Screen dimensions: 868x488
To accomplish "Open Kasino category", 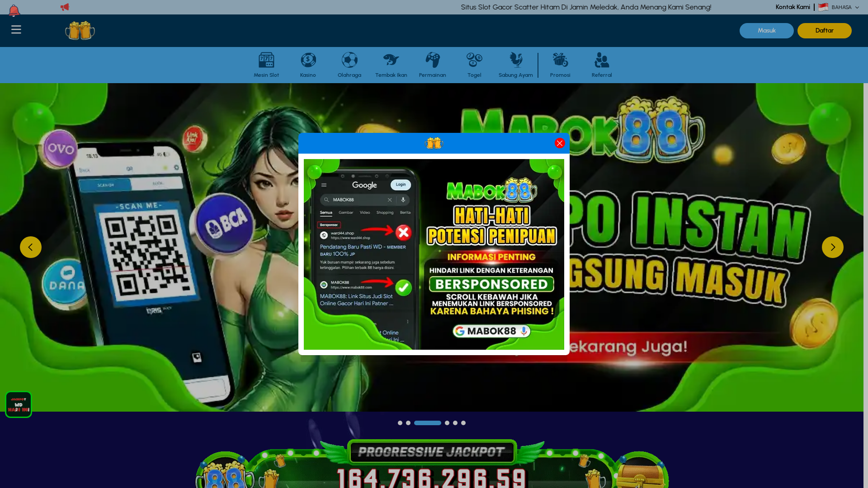I will point(308,65).
